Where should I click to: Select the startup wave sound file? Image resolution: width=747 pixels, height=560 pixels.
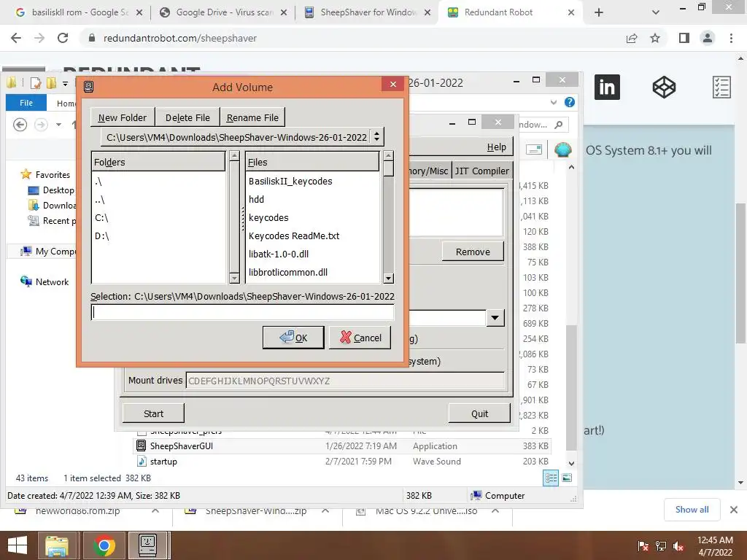163,462
